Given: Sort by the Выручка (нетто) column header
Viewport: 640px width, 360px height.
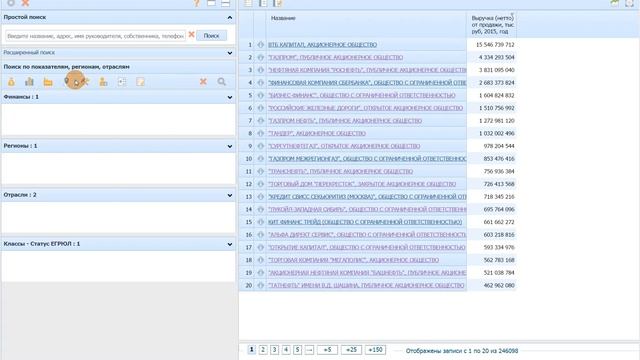Looking at the screenshot, I should coord(492,24).
